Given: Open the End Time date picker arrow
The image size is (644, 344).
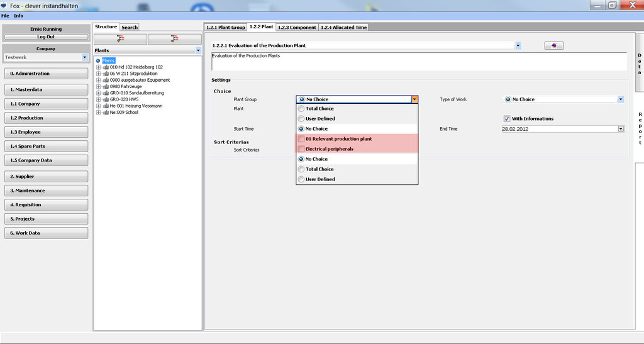Looking at the screenshot, I should click(621, 129).
